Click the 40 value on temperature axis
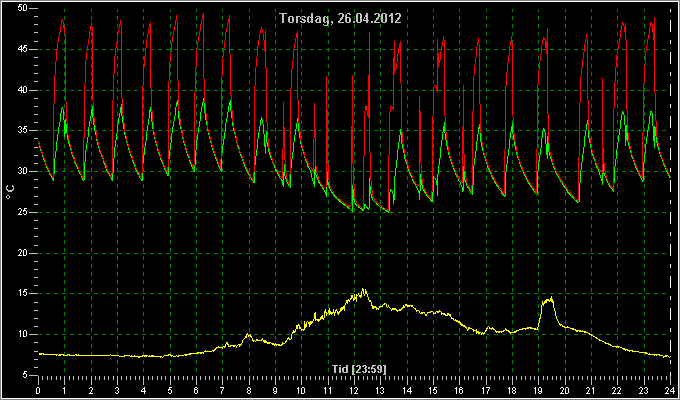680x400 pixels. tap(23, 90)
